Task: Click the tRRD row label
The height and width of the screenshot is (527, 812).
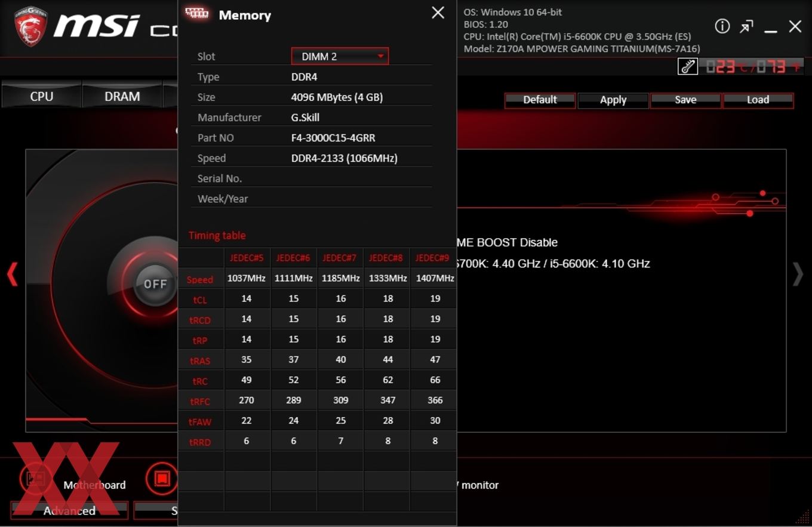Action: [x=200, y=442]
